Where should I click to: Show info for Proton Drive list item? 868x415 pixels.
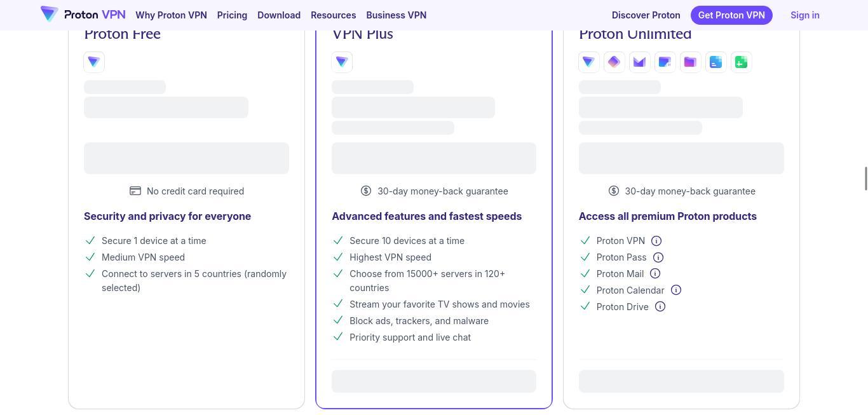[x=660, y=307]
